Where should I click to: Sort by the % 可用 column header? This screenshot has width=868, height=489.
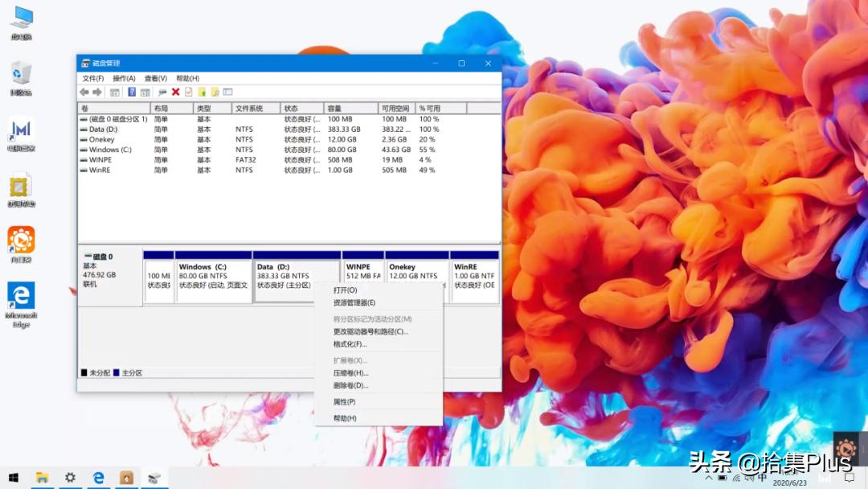[441, 109]
